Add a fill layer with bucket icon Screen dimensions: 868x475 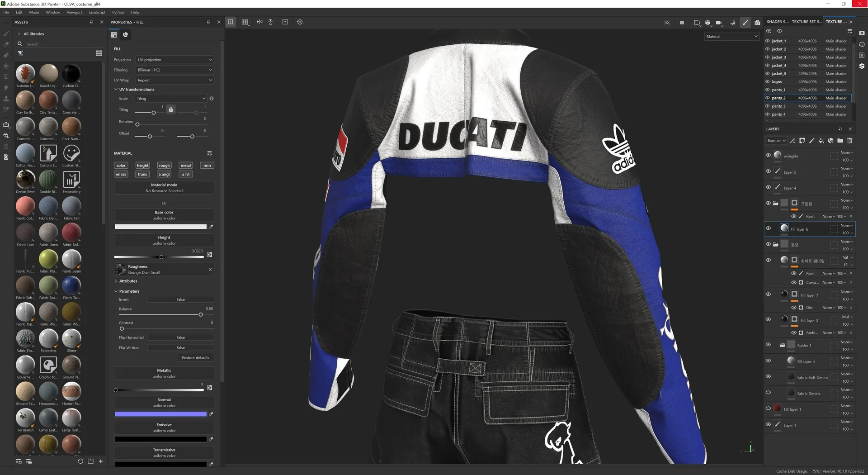821,141
